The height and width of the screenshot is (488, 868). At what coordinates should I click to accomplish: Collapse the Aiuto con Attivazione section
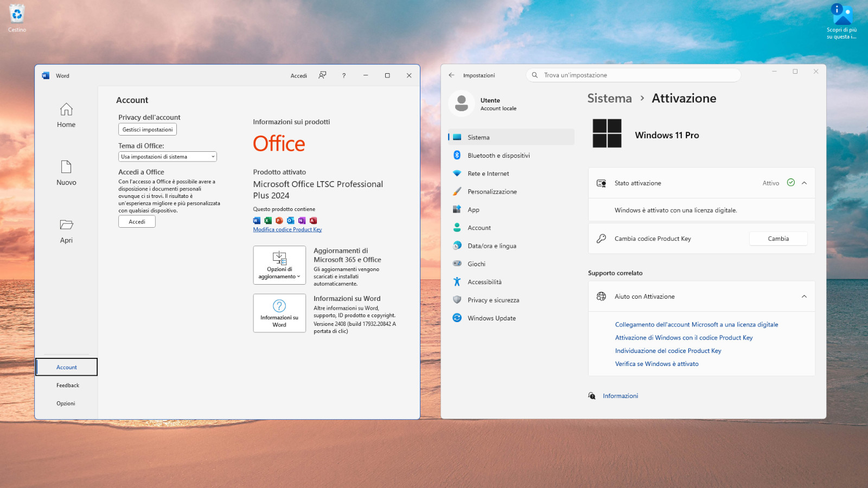[x=804, y=297]
